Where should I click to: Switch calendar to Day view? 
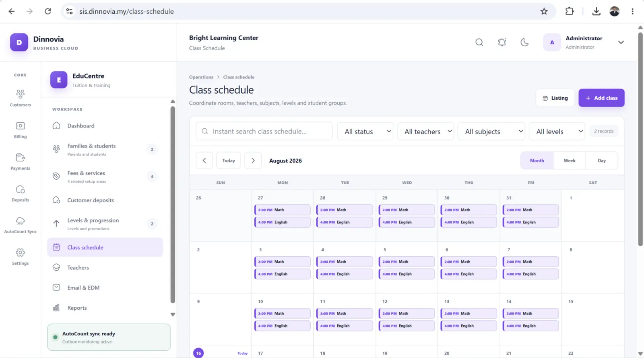(x=602, y=160)
